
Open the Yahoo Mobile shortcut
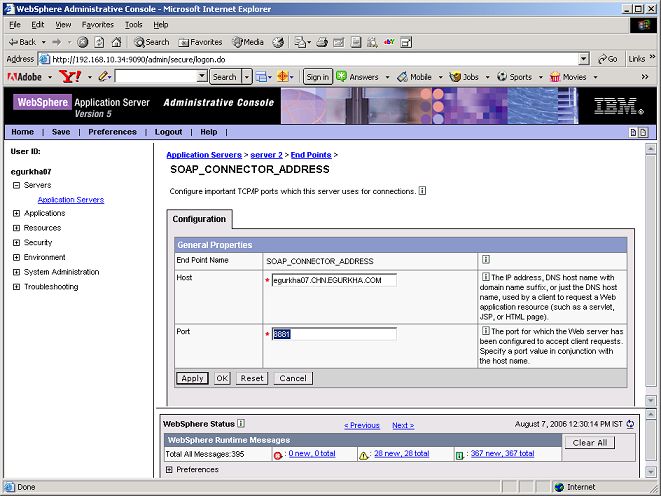(415, 77)
